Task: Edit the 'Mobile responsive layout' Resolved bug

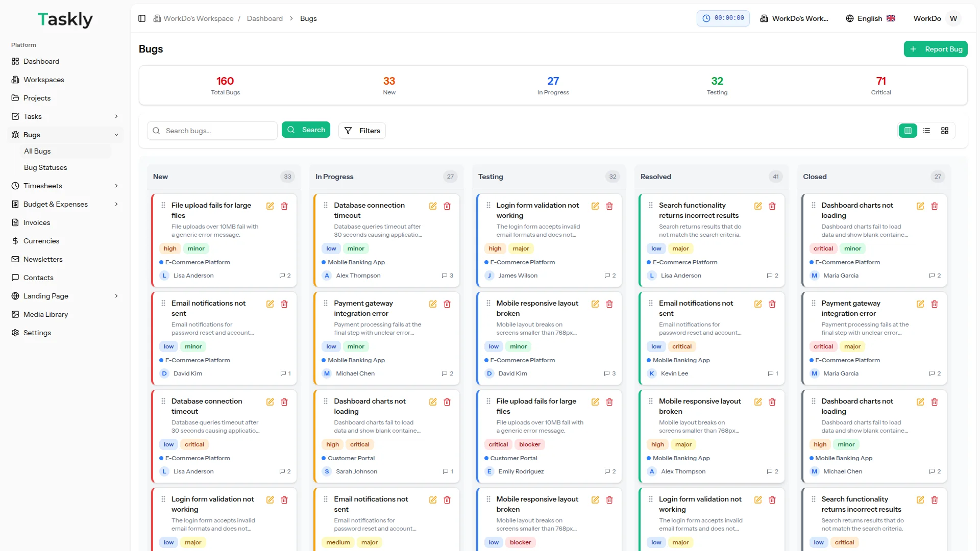Action: (x=758, y=402)
